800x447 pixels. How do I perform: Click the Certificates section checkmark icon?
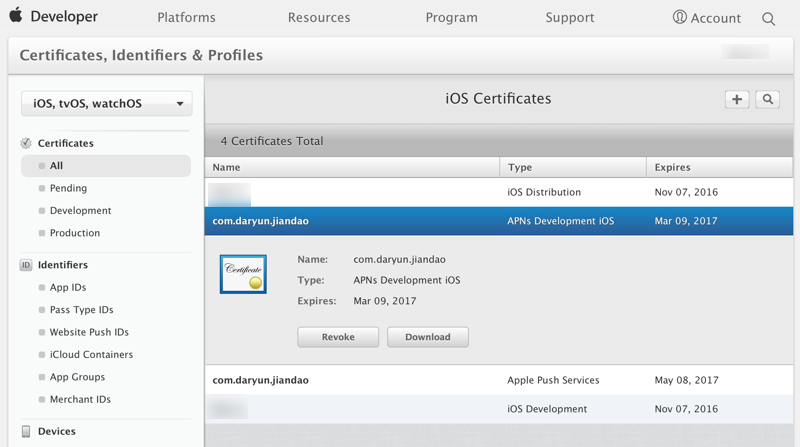[x=26, y=143]
